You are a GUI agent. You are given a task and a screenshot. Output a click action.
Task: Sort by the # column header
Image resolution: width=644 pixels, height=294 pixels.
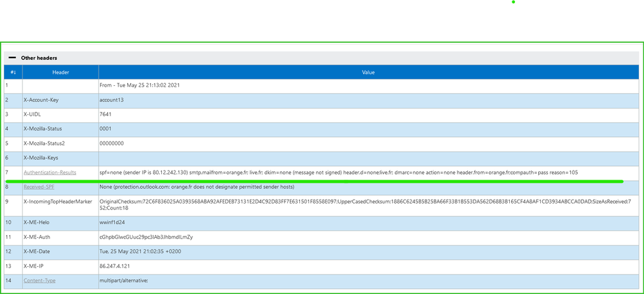coord(13,72)
